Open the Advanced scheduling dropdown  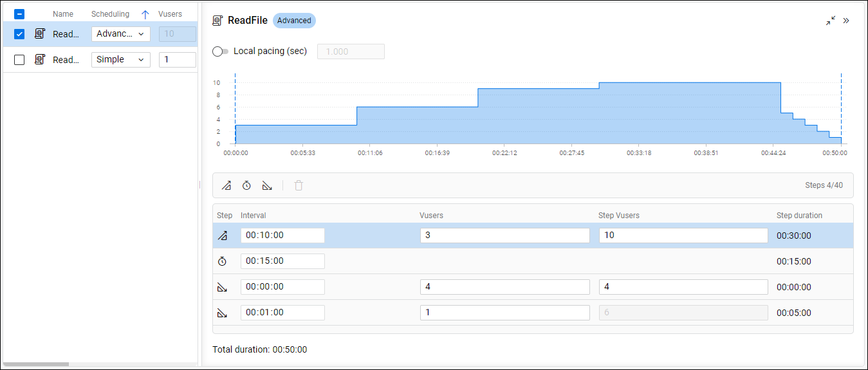(120, 34)
